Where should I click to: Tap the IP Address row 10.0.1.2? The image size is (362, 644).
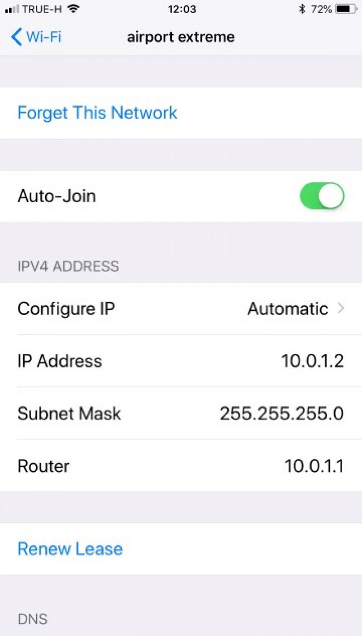click(181, 361)
